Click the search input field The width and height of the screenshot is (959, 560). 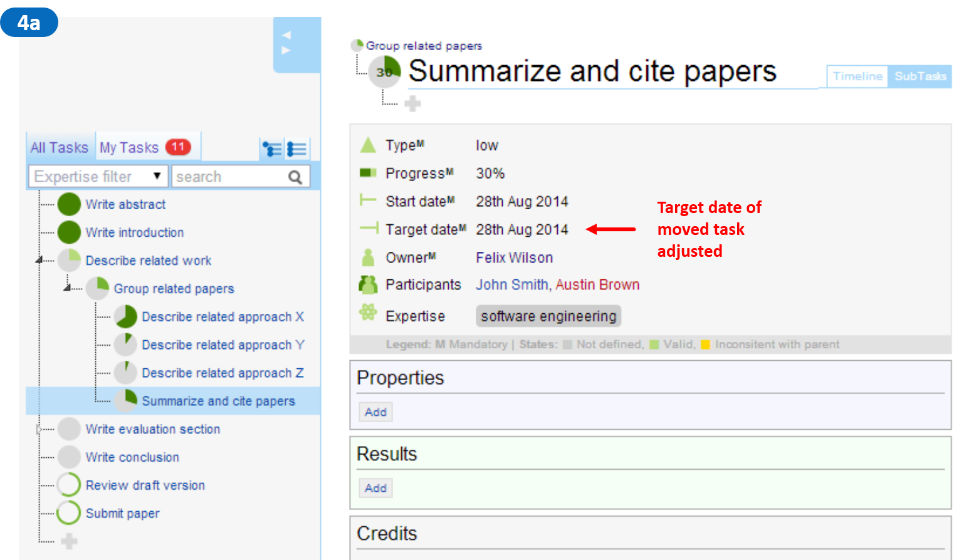229,177
